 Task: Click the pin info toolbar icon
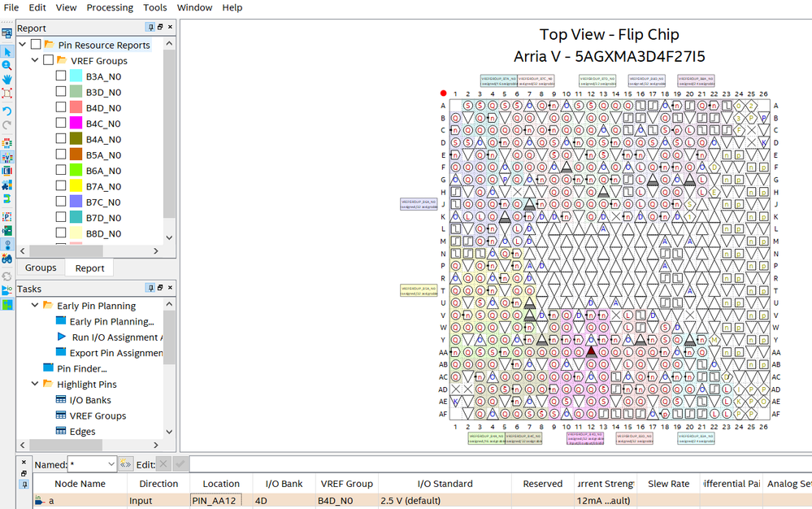tap(7, 245)
